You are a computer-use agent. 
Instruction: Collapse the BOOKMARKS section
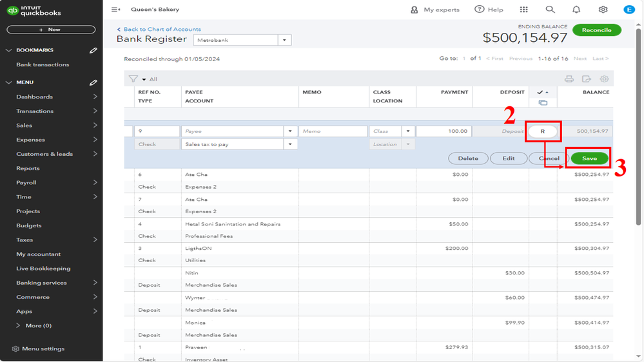pyautogui.click(x=9, y=50)
